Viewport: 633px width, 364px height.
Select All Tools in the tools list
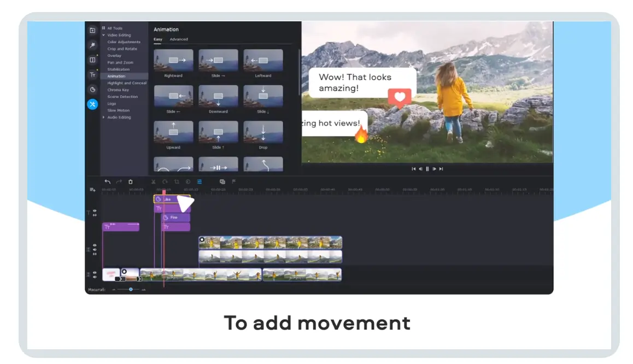115,28
